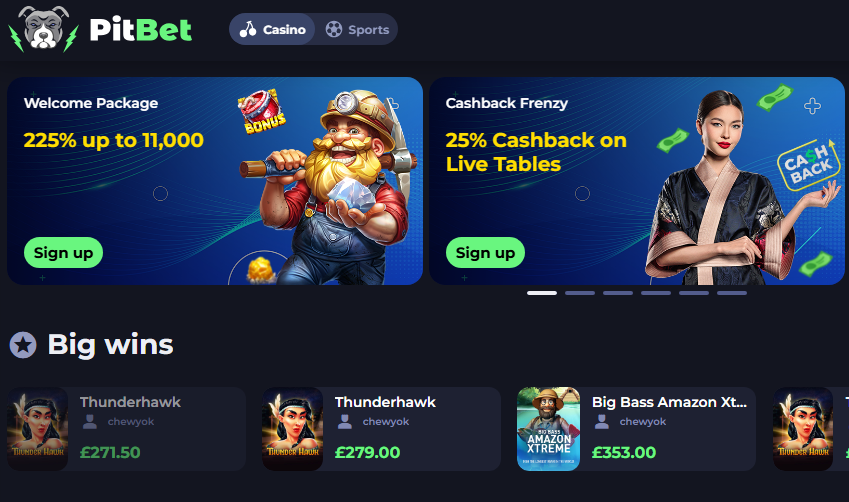Go to the second carousel slide indicator

pyautogui.click(x=580, y=293)
